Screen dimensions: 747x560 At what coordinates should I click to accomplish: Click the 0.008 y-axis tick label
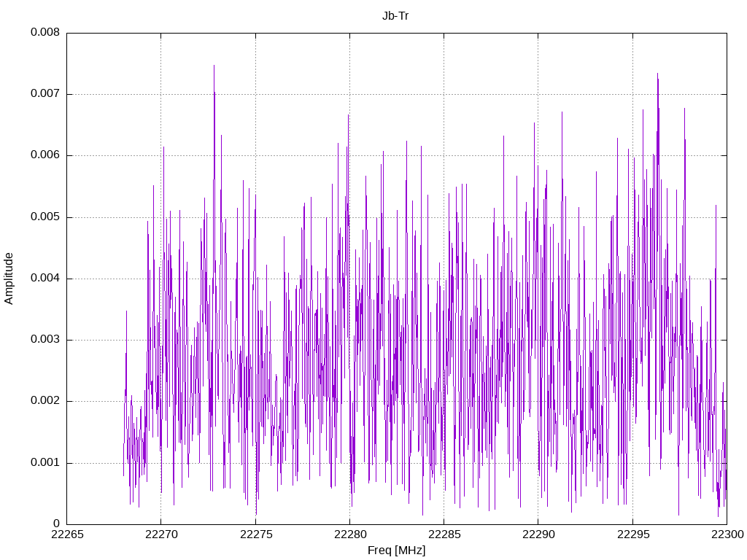tap(45, 32)
